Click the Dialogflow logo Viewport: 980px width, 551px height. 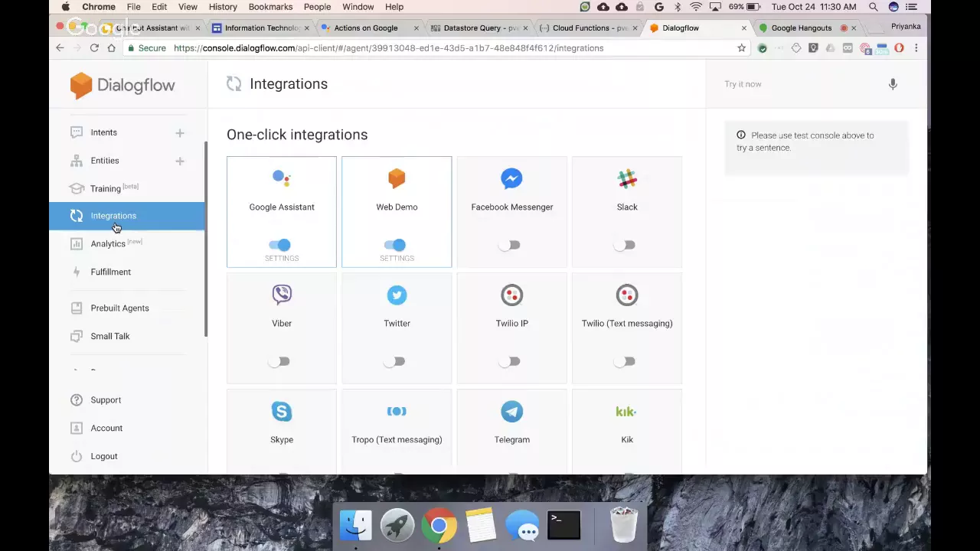122,85
